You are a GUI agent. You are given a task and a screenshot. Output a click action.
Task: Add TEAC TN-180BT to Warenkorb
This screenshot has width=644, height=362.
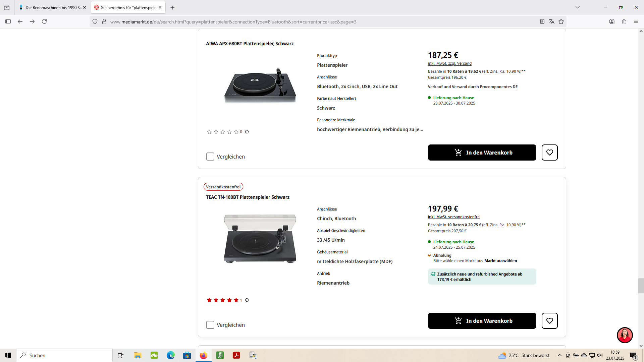click(x=482, y=321)
